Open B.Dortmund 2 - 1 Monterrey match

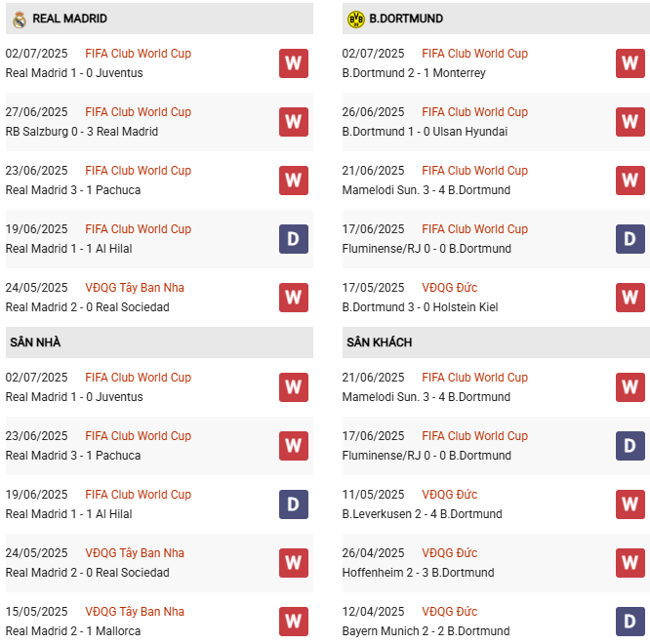click(x=414, y=73)
